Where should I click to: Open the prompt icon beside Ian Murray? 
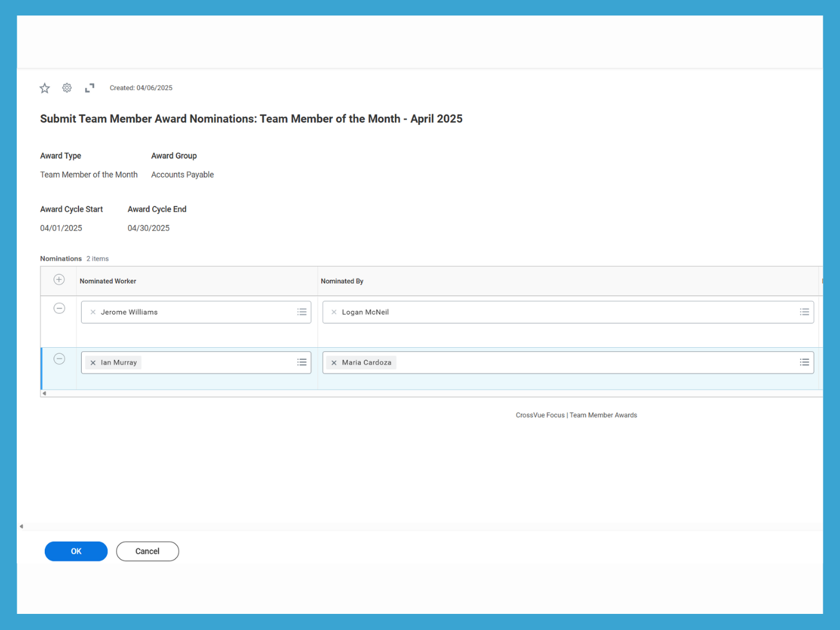coord(301,362)
